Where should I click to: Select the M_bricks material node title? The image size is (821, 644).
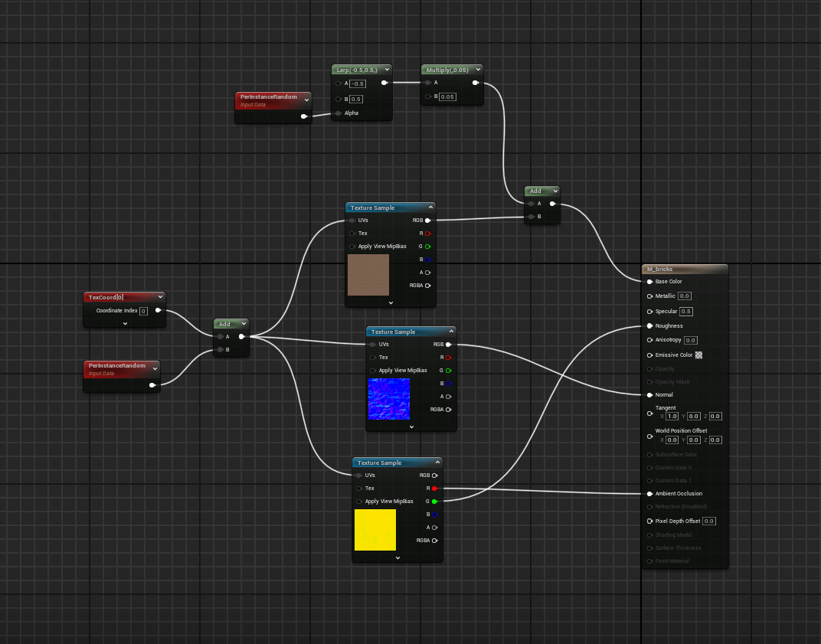tap(659, 270)
